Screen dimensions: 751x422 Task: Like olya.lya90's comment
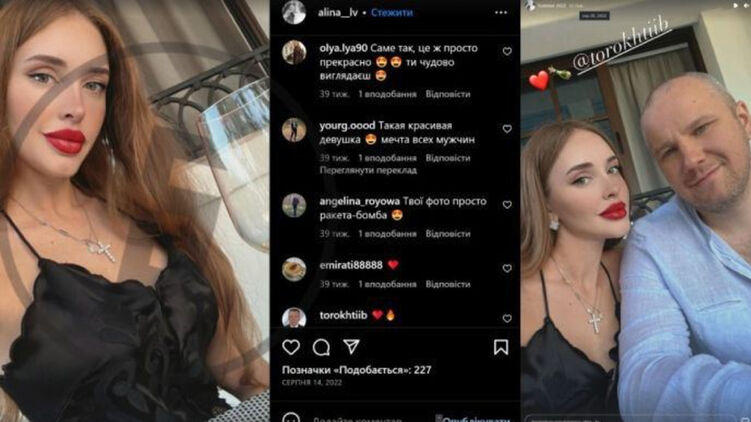point(507,51)
